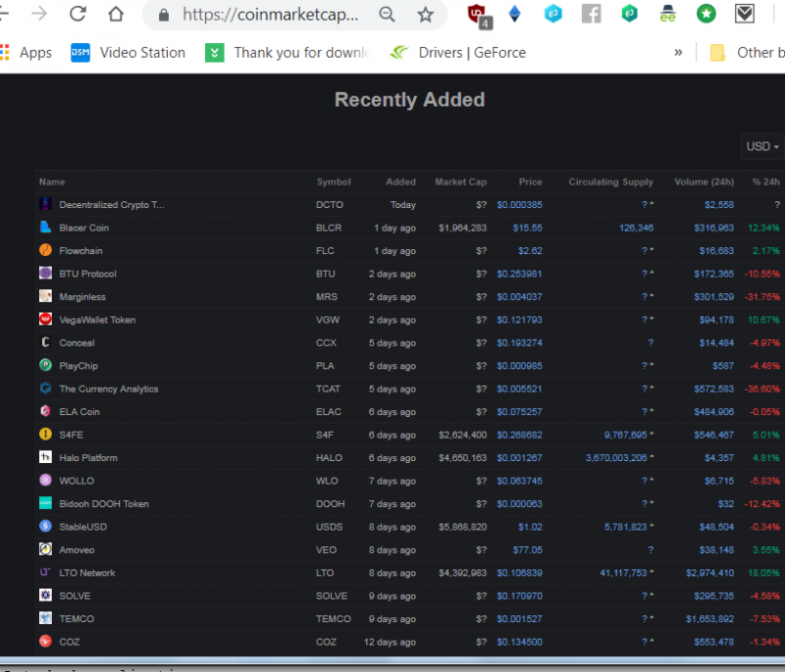Screen dimensions: 785x672
Task: Open the Bidooh DOOH Token page
Action: [x=104, y=504]
